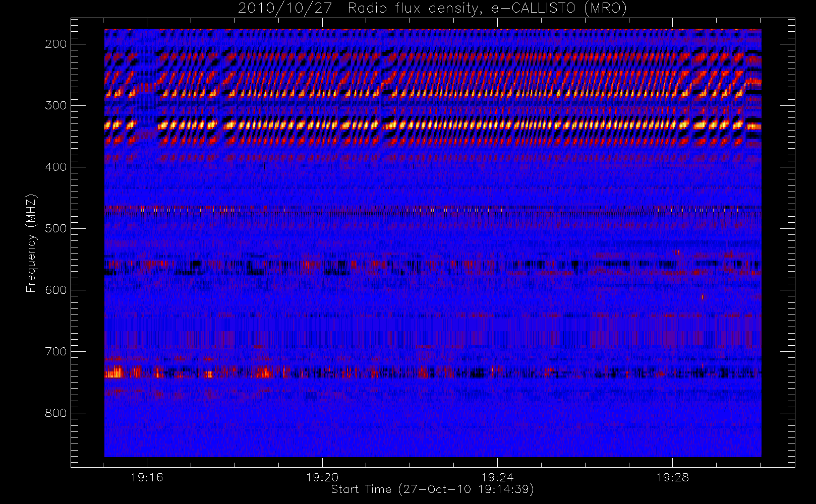Click the 300 frequency tick label
Screen dimensions: 816x504
56,105
